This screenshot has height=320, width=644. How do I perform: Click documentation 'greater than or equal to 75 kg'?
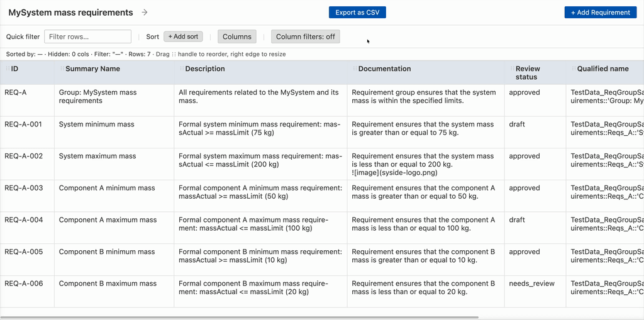pyautogui.click(x=426, y=132)
